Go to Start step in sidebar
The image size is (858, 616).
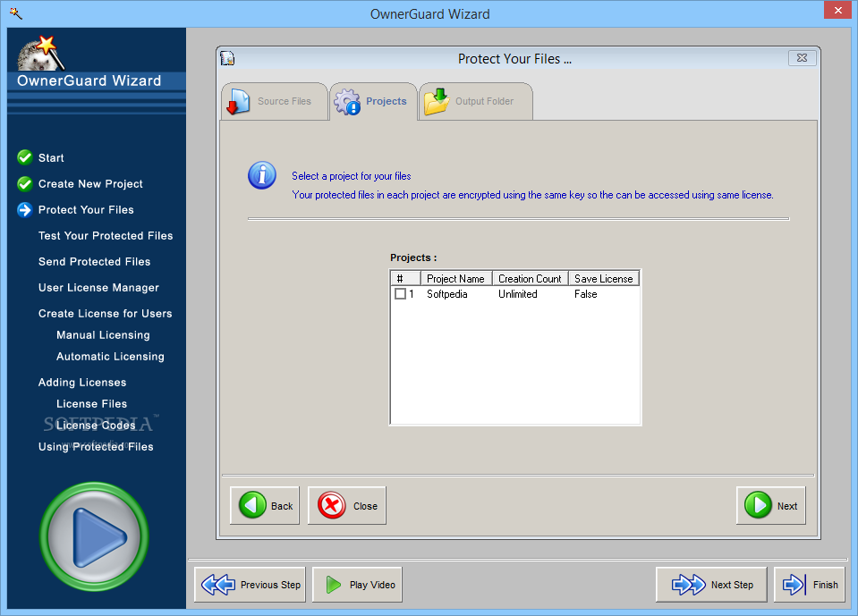pos(51,158)
